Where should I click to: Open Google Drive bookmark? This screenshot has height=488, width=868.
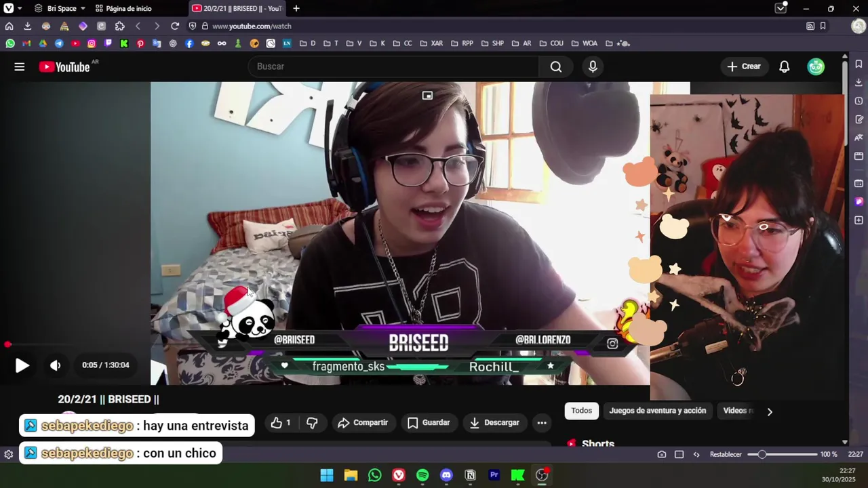click(43, 43)
